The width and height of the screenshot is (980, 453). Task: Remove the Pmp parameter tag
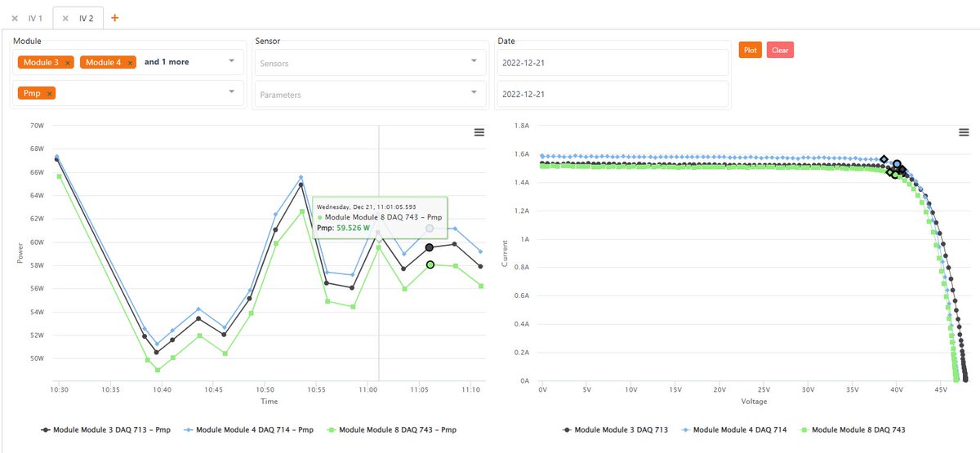point(49,94)
